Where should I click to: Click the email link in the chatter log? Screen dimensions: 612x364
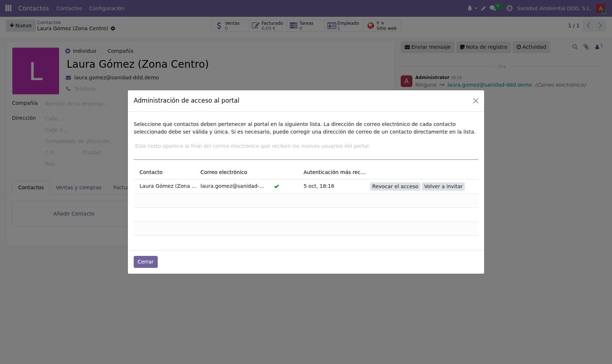[x=490, y=85]
